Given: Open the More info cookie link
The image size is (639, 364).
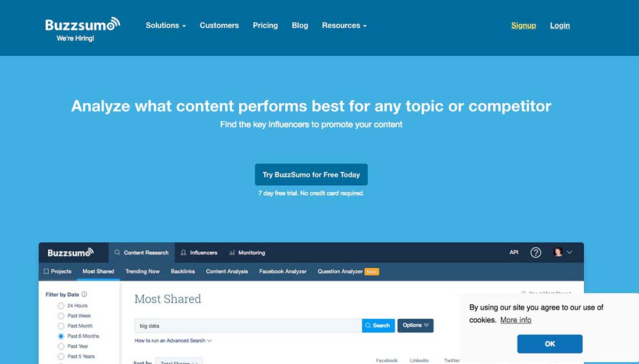Looking at the screenshot, I should click(x=515, y=320).
